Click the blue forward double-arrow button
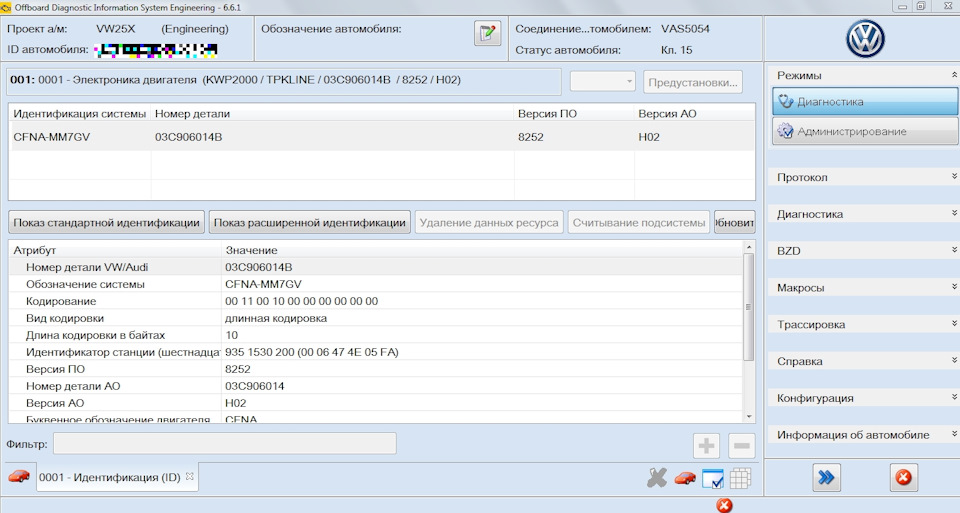 826,477
